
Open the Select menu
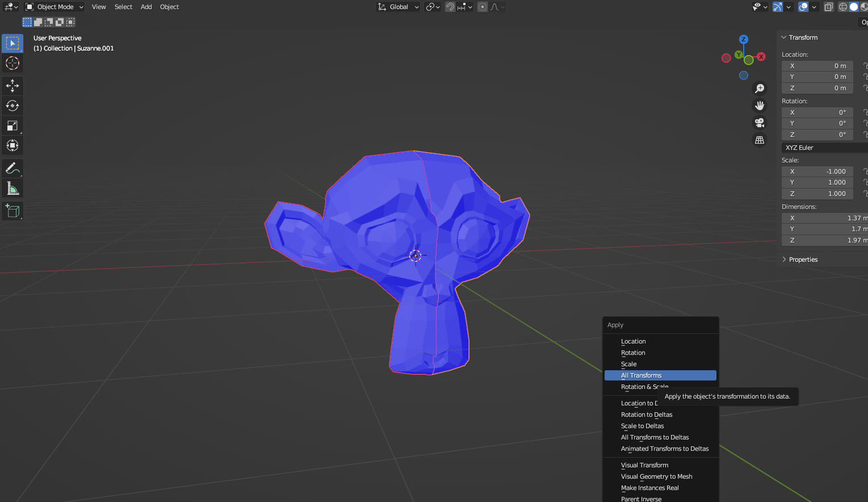click(x=123, y=7)
